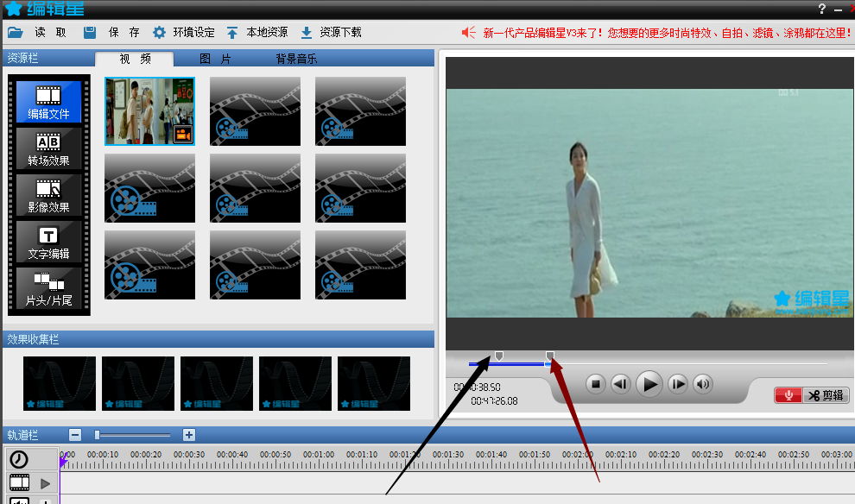Click 00:02:30 on the timeline ruler

click(707, 454)
